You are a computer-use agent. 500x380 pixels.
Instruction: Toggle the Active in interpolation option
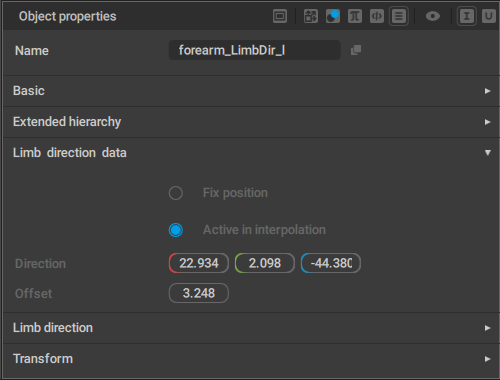pyautogui.click(x=176, y=230)
